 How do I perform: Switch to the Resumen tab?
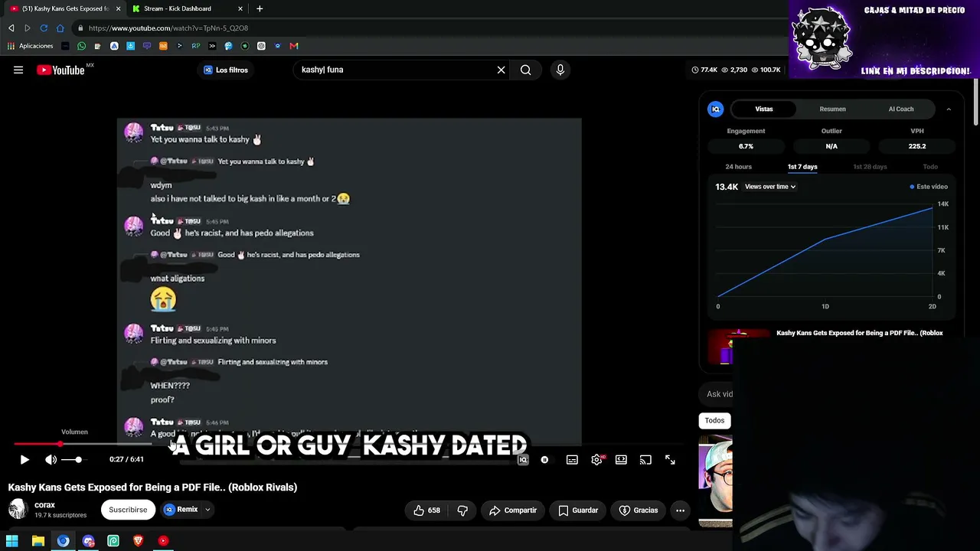pyautogui.click(x=832, y=109)
